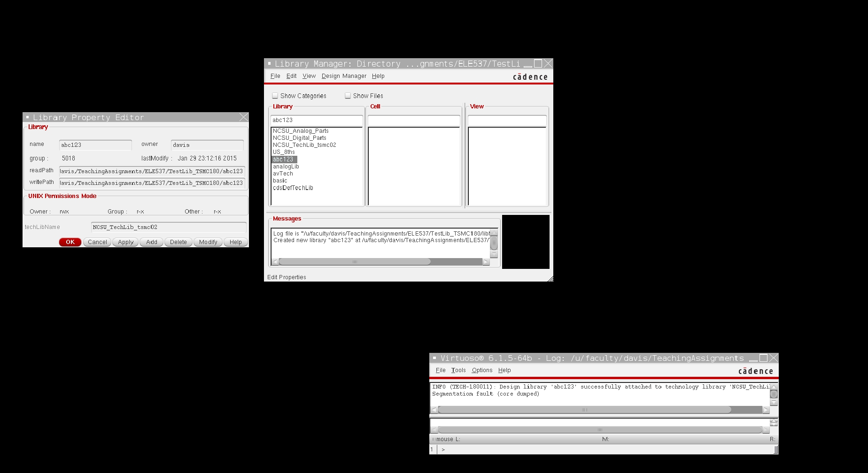Open Tools menu in Virtuoso log window
Viewport: 868px width, 473px height.
coord(458,370)
